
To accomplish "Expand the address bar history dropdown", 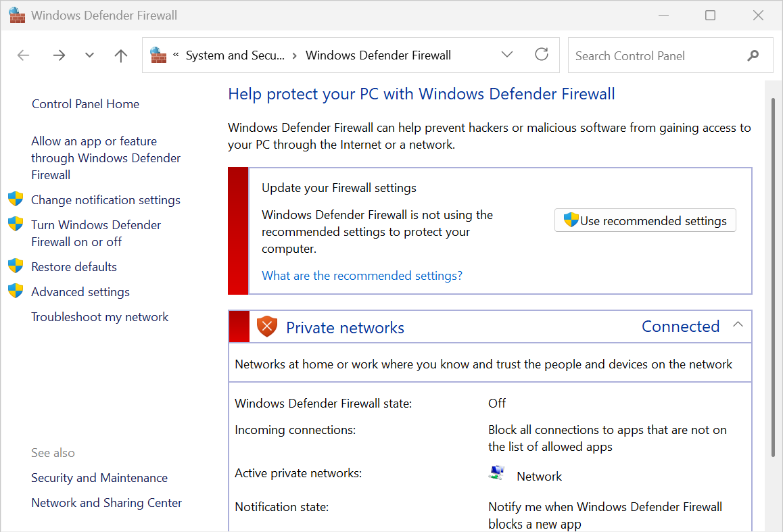I will 507,54.
